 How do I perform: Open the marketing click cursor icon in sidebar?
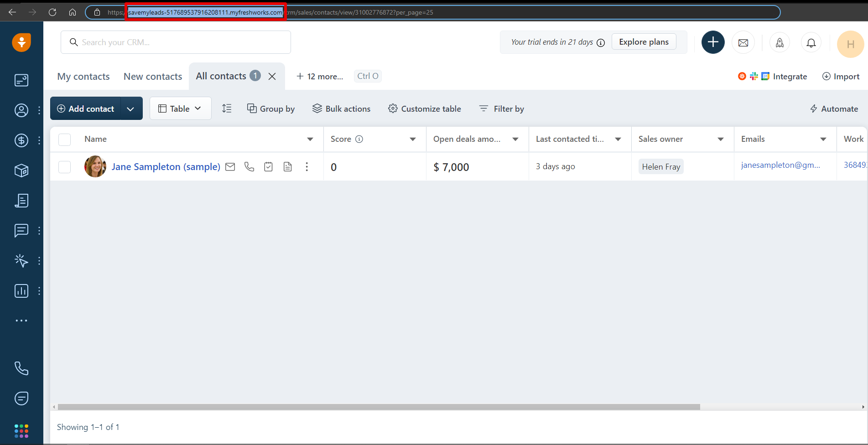coord(21,261)
